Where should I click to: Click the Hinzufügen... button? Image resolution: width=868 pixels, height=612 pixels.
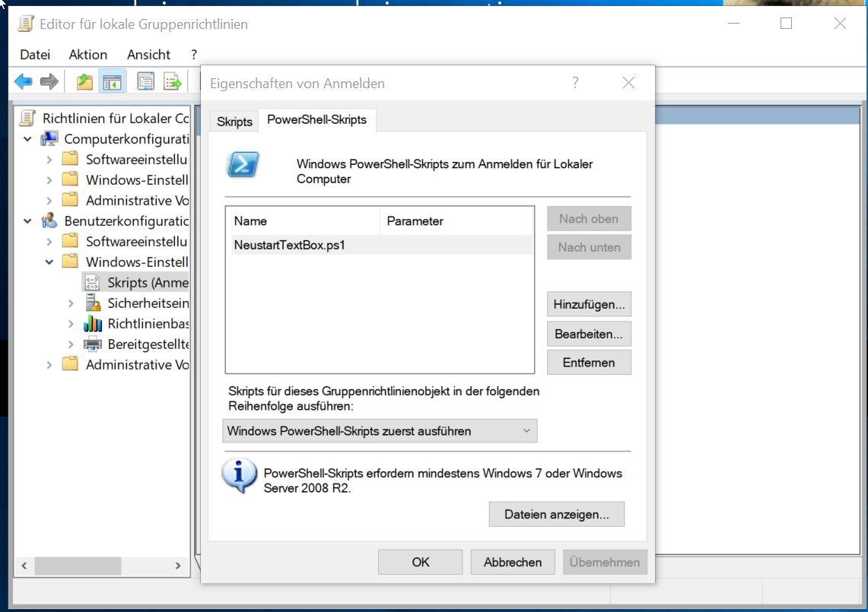point(589,304)
